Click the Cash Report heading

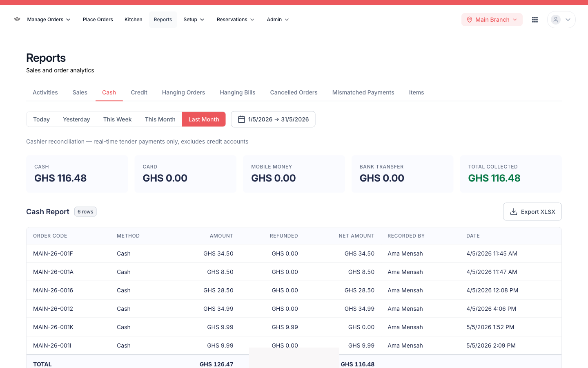pyautogui.click(x=48, y=212)
